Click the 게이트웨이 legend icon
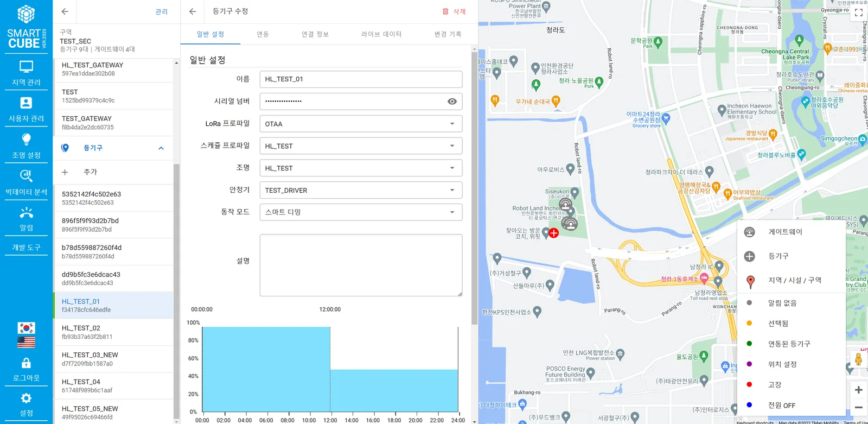868x424 pixels. [x=750, y=232]
